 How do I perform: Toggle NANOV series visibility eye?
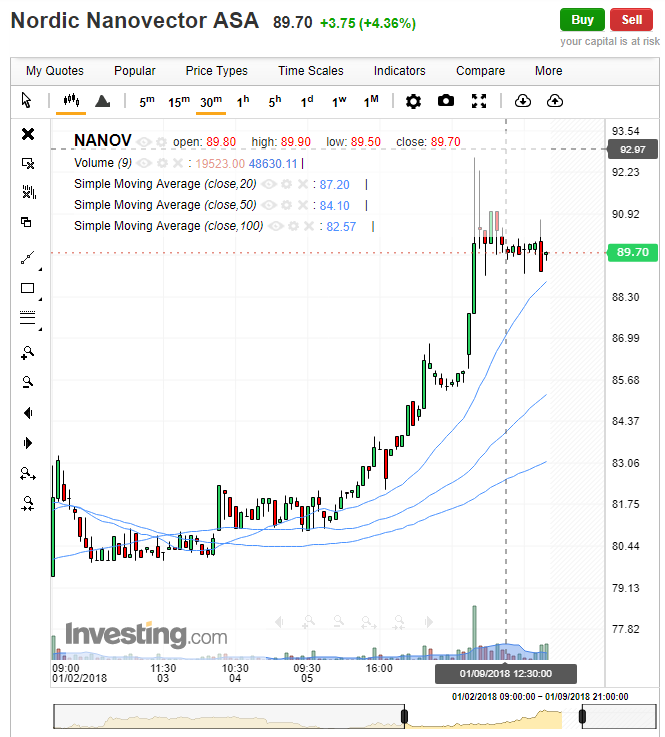pos(144,141)
